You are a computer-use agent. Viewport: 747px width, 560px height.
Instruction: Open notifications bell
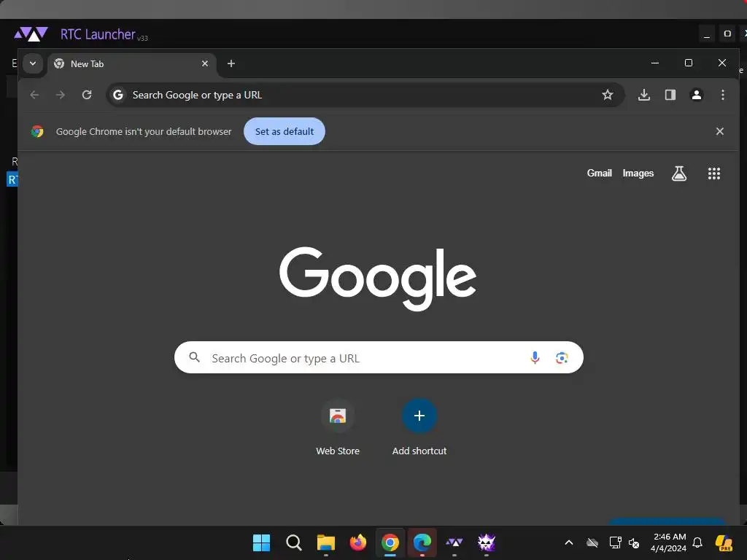(697, 542)
